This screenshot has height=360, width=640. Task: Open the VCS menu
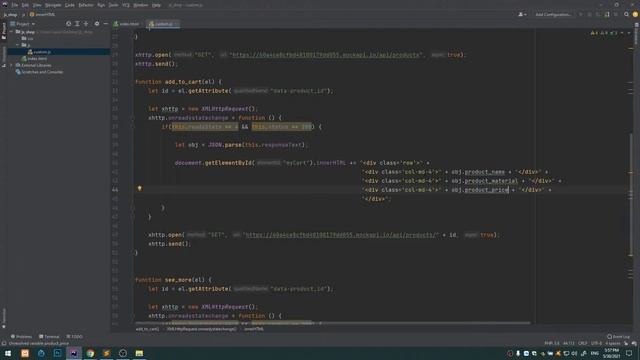pyautogui.click(x=126, y=5)
